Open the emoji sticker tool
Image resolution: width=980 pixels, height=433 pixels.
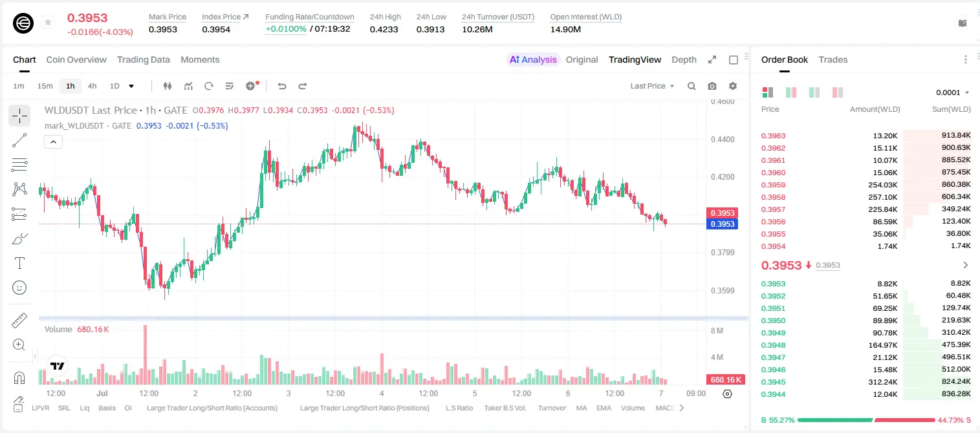[19, 288]
